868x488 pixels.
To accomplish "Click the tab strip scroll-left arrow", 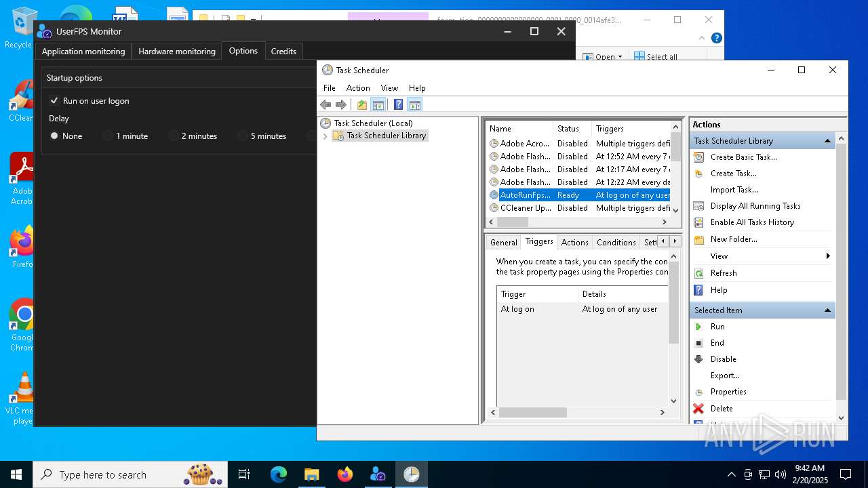I will point(663,241).
